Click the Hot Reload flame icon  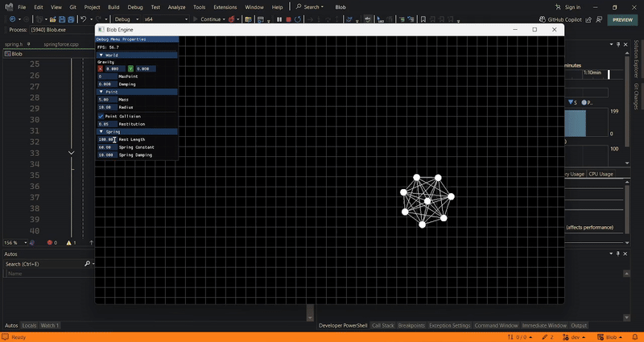[x=231, y=19]
